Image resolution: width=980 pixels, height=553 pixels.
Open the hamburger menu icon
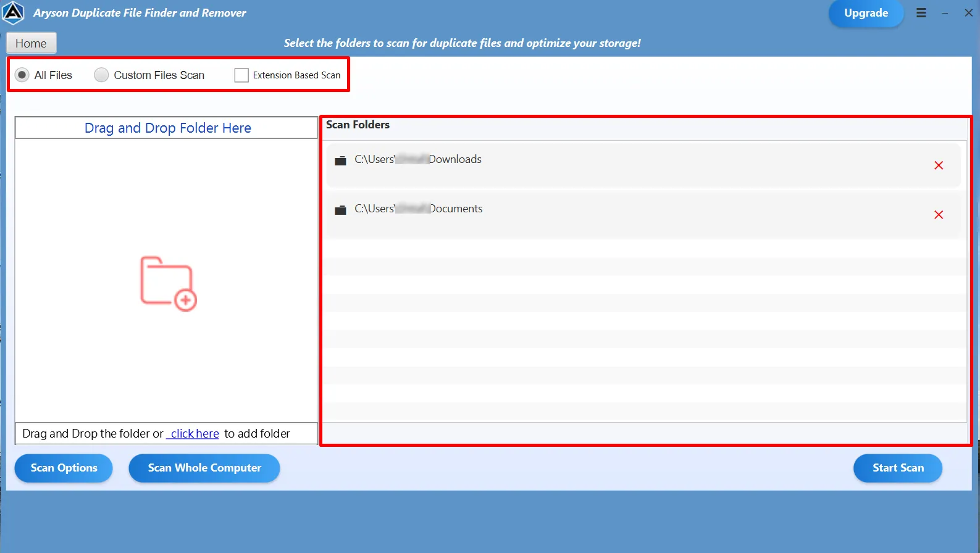coord(921,13)
